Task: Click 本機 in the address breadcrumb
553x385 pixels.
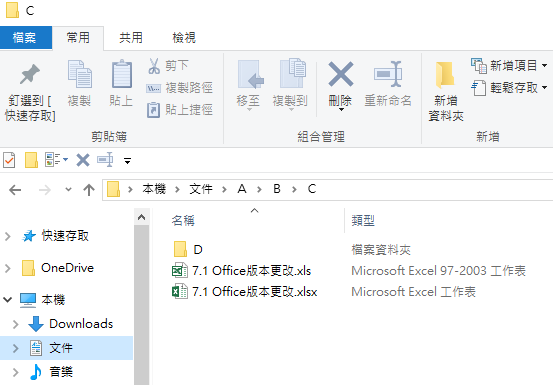Action: pyautogui.click(x=154, y=189)
